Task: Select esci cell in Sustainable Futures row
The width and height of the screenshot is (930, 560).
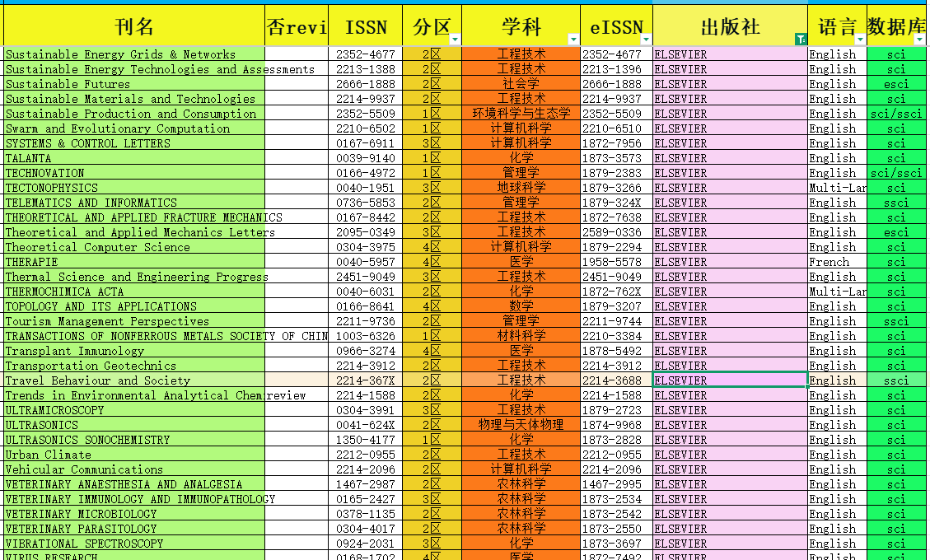Action: click(896, 84)
